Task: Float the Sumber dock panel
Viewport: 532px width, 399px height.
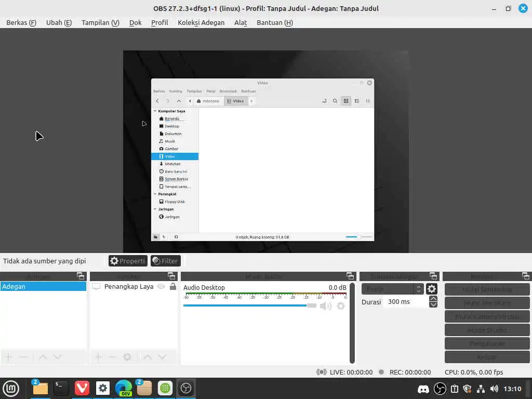Action: pos(171,276)
